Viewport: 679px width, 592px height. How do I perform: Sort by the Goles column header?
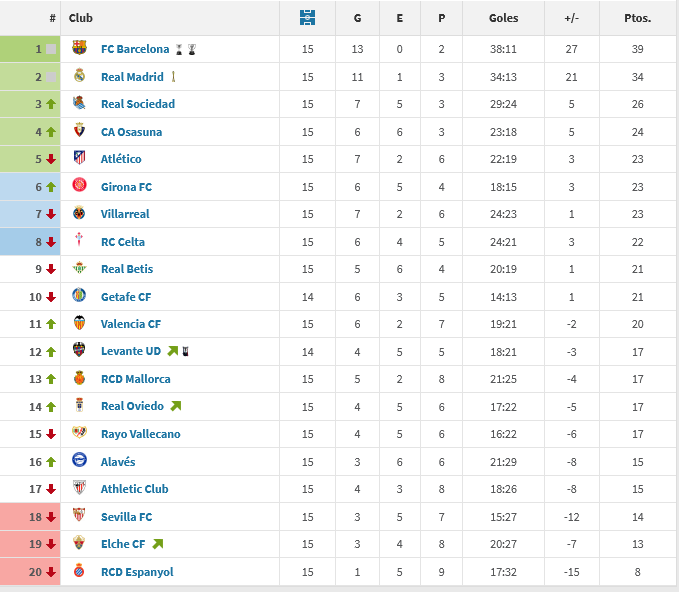coord(504,18)
